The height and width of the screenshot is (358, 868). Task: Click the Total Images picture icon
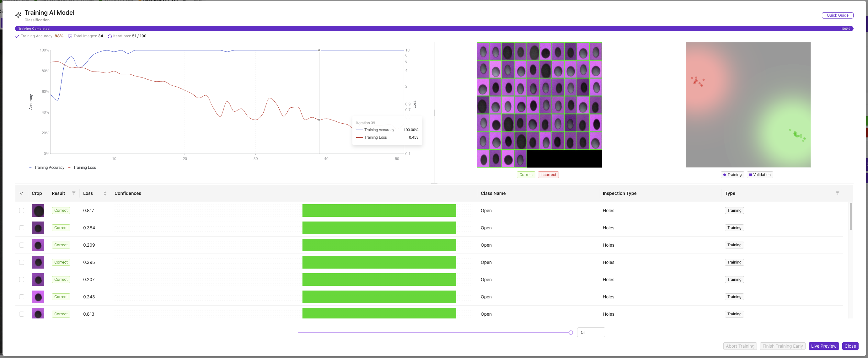click(x=70, y=36)
